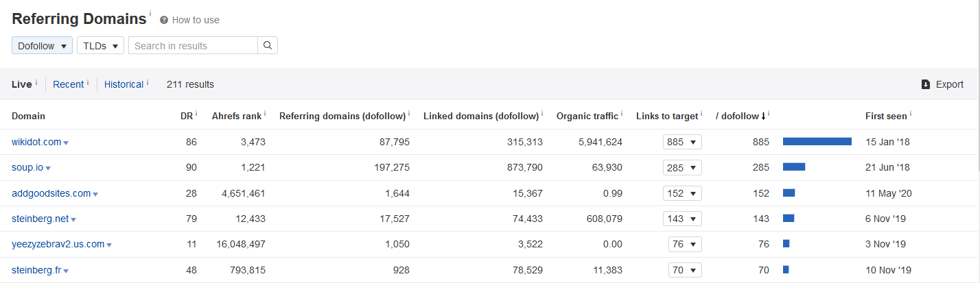Open info tooltip beside the Organic traffic column

[x=622, y=114]
